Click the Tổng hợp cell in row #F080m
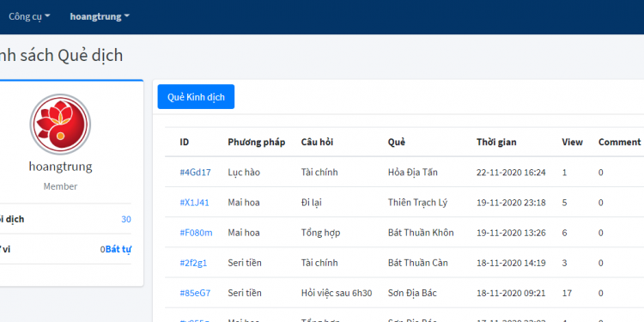Image resolution: width=644 pixels, height=322 pixels. [x=320, y=233]
